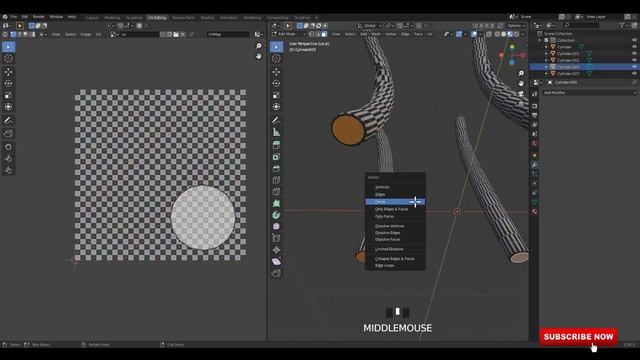Click the zoom magnifier in 3D viewport

pos(521,73)
